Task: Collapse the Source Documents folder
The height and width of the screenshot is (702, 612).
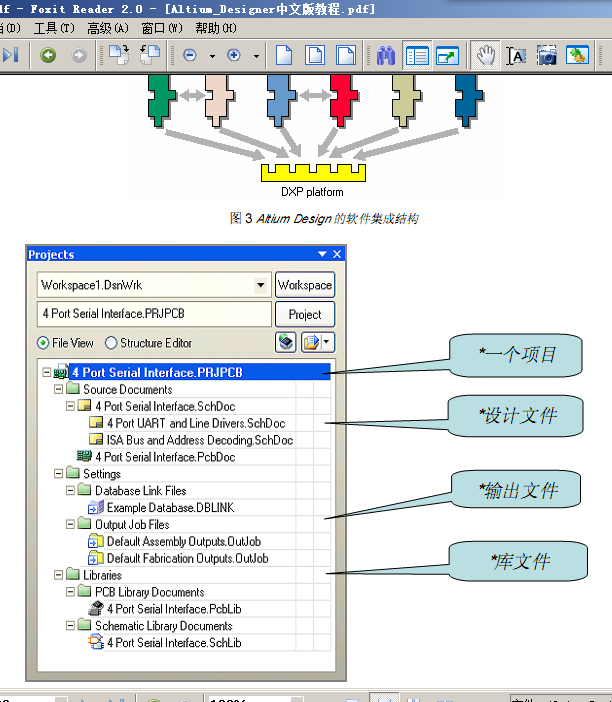Action: (58, 389)
